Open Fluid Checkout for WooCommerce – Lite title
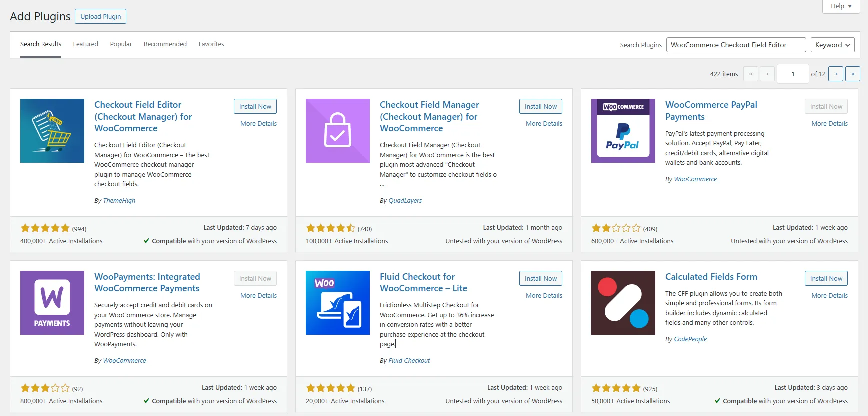The height and width of the screenshot is (416, 868). [424, 282]
